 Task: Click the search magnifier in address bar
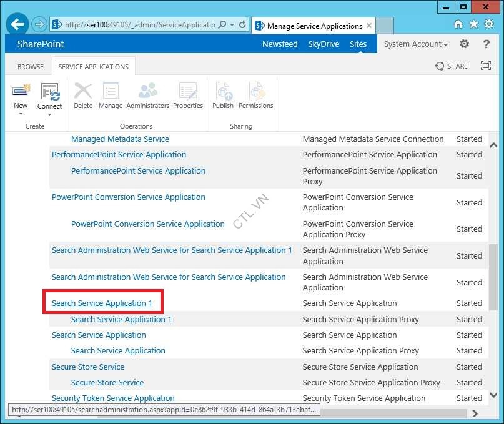click(x=222, y=24)
